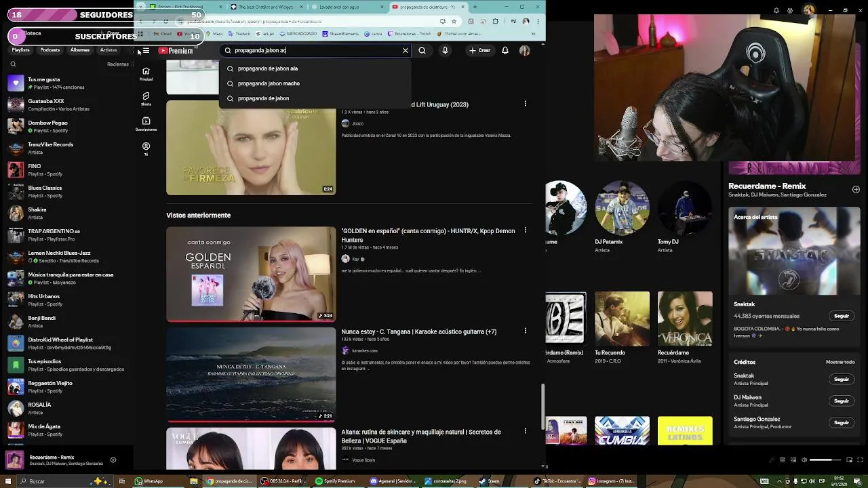The width and height of the screenshot is (868, 488).
Task: Play the Nunca Estoy karaoke thumbnail
Action: point(251,374)
